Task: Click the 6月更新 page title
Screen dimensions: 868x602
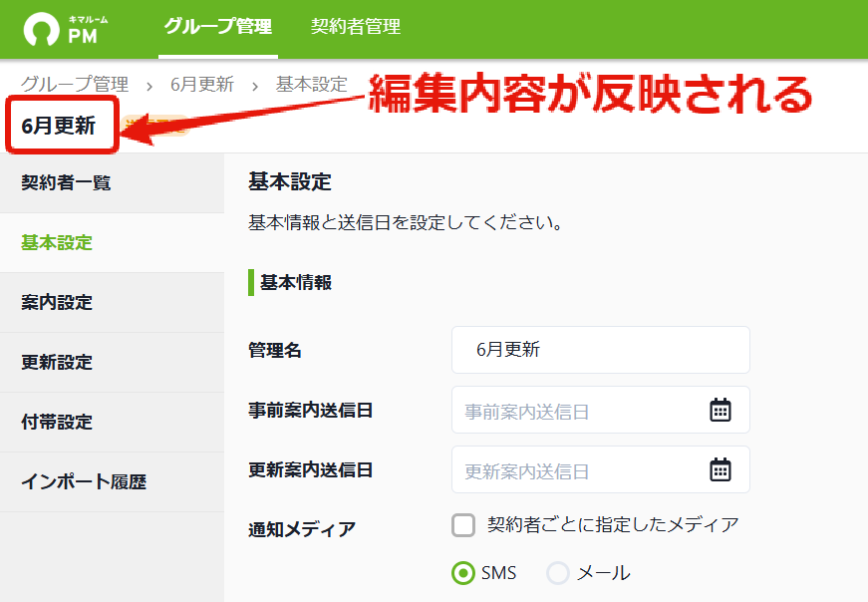Action: (x=58, y=126)
